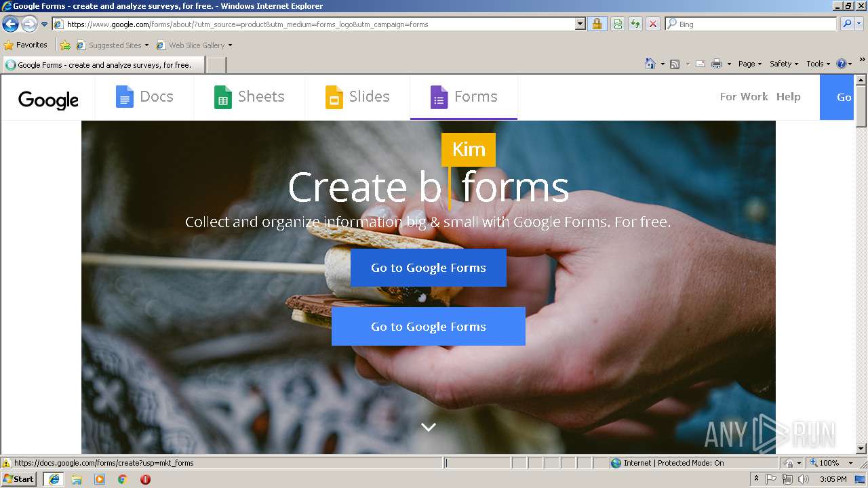The image size is (868, 488).
Task: Click the Internet Explorer taskbar icon
Action: pos(54,479)
